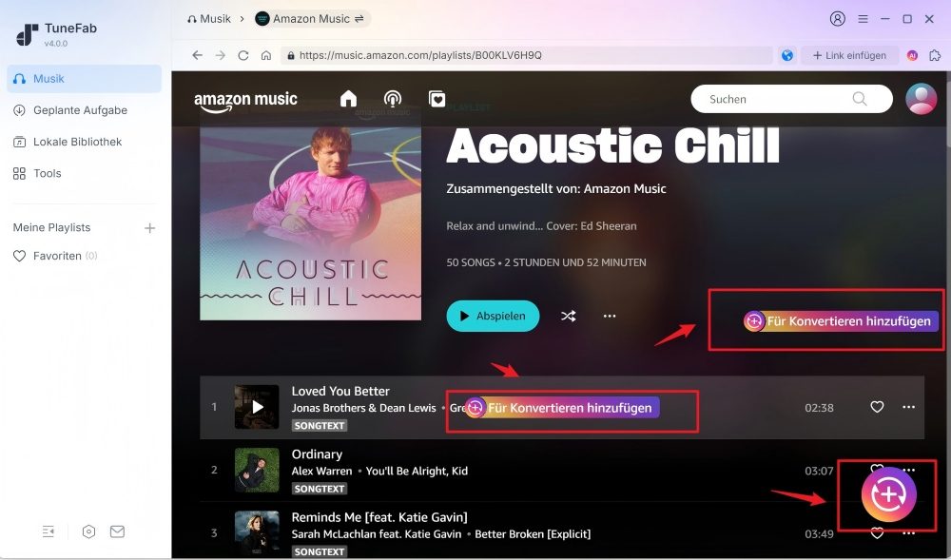This screenshot has width=951, height=560.
Task: Click the Link einfügen button
Action: [849, 55]
